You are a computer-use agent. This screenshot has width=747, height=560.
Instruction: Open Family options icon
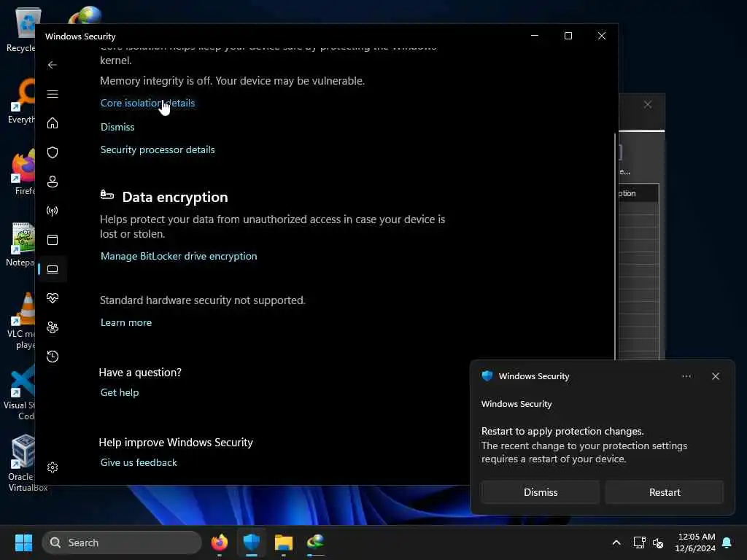click(x=53, y=327)
